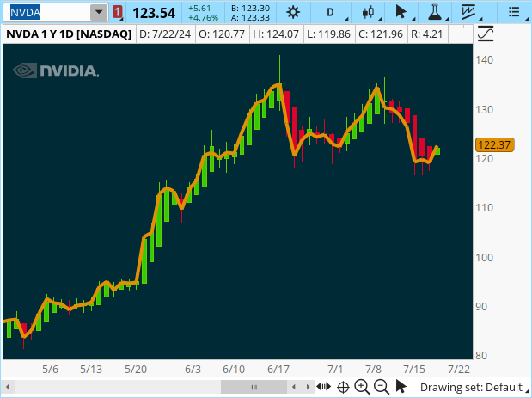Image resolution: width=532 pixels, height=398 pixels.
Task: Click the 6/17 date axis label
Action: coord(278,369)
